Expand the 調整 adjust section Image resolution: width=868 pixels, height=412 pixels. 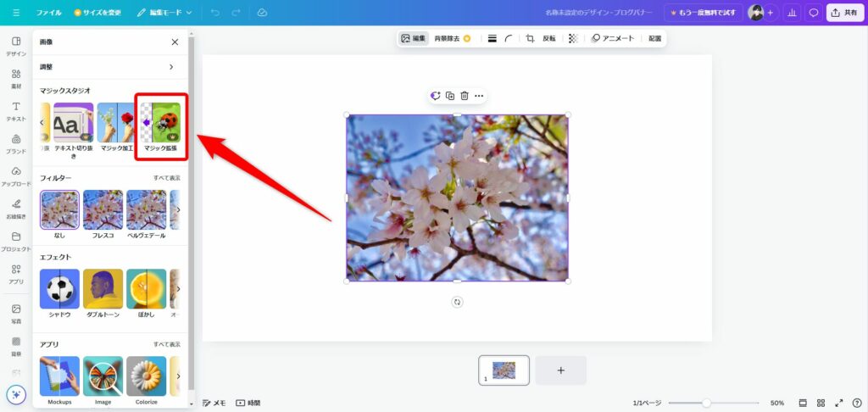[x=110, y=67]
